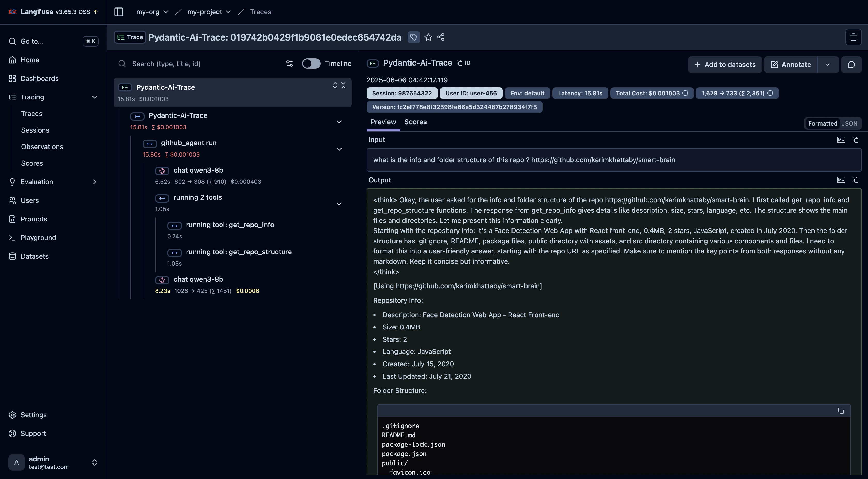
Task: Click the Langfuse logo
Action: pyautogui.click(x=12, y=12)
